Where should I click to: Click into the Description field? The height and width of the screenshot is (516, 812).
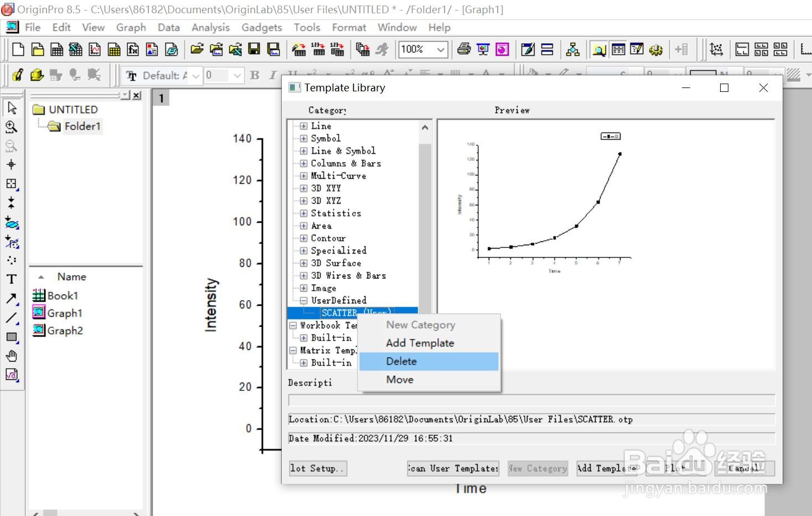[531, 400]
